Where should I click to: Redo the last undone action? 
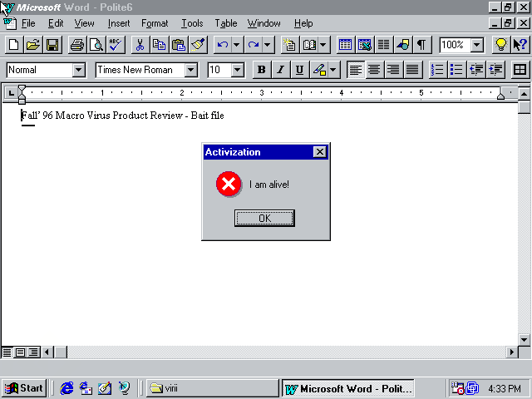[x=254, y=45]
